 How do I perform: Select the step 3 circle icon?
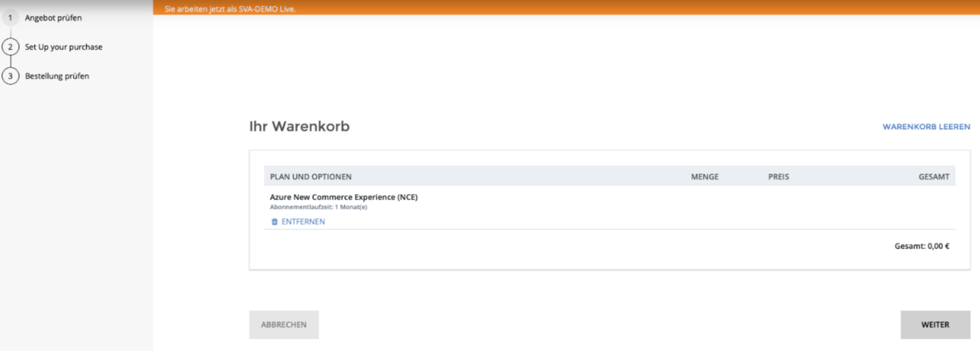coord(10,76)
